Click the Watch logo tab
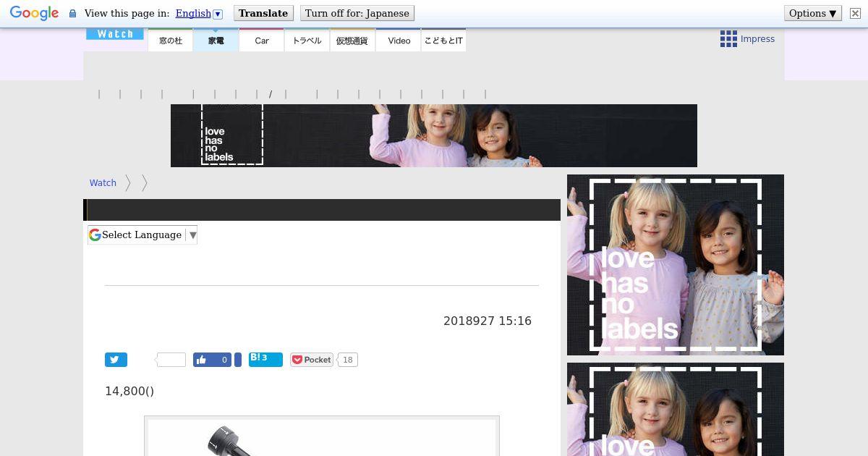The width and height of the screenshot is (868, 456). 115,34
